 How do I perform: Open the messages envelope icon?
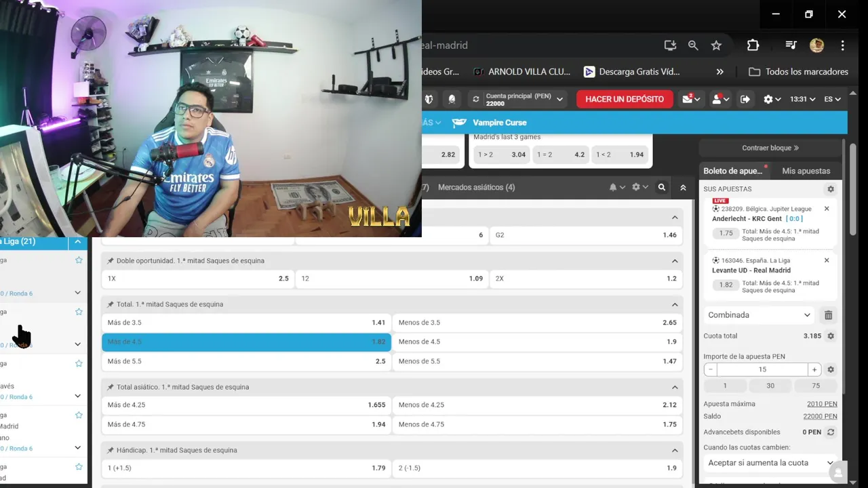[692, 99]
